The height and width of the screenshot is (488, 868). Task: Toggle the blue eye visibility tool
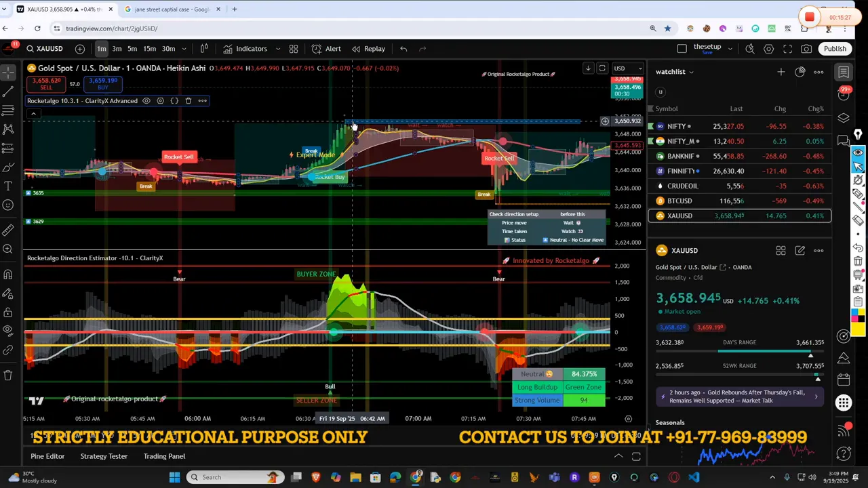(x=858, y=152)
